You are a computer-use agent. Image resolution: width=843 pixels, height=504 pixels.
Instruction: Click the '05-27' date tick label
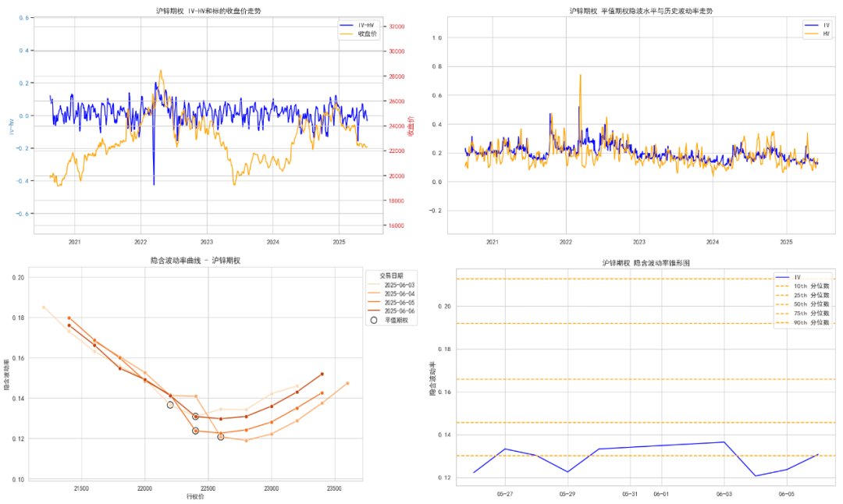[x=505, y=495]
